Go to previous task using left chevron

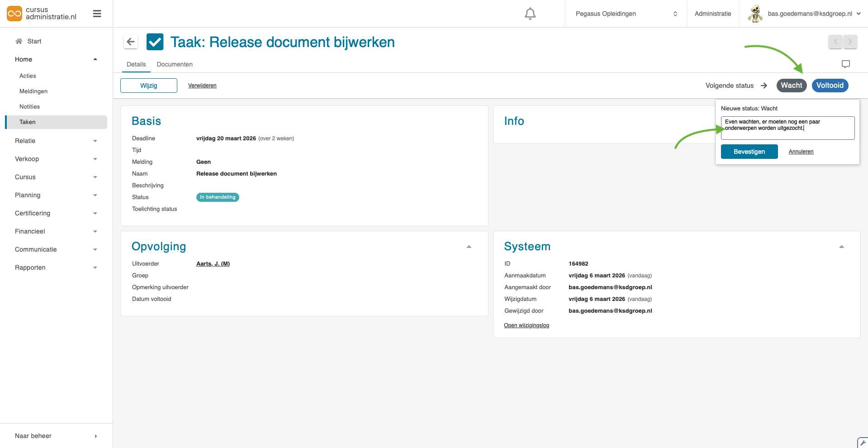835,42
